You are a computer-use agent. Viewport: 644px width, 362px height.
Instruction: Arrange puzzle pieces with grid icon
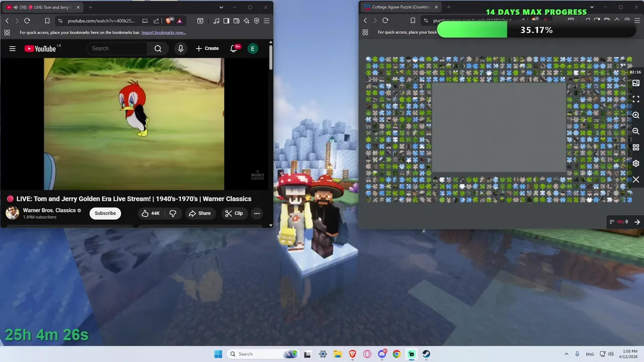tap(636, 147)
